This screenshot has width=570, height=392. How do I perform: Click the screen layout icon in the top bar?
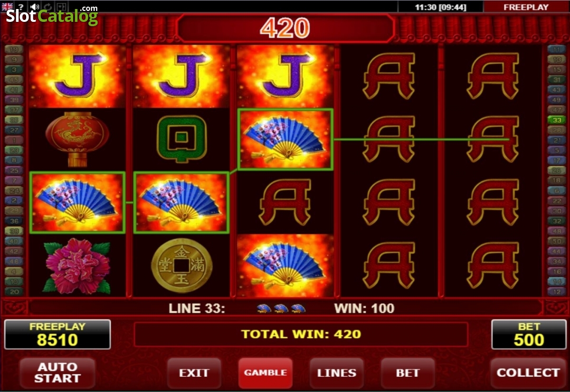coord(61,7)
